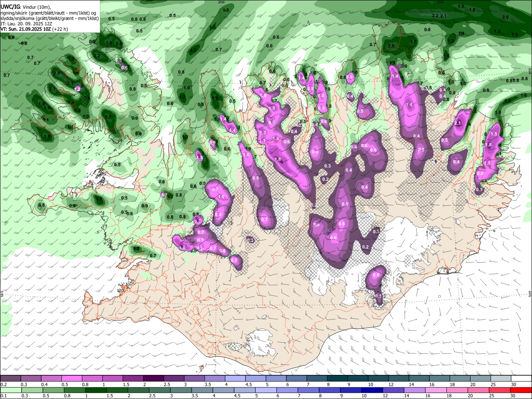Click the 'VT: Sun. 21.09.2025 10Z (+22 h)' line
The width and height of the screenshot is (532, 399).
pos(34,29)
